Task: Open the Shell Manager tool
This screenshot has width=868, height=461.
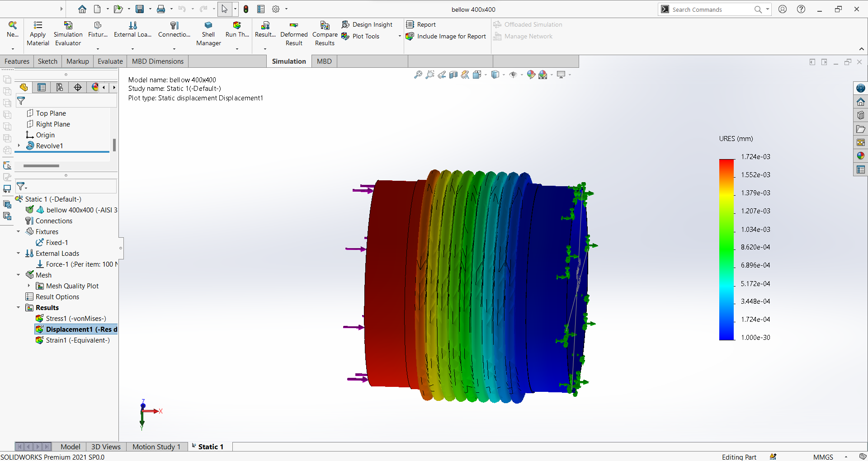Action: (208, 26)
